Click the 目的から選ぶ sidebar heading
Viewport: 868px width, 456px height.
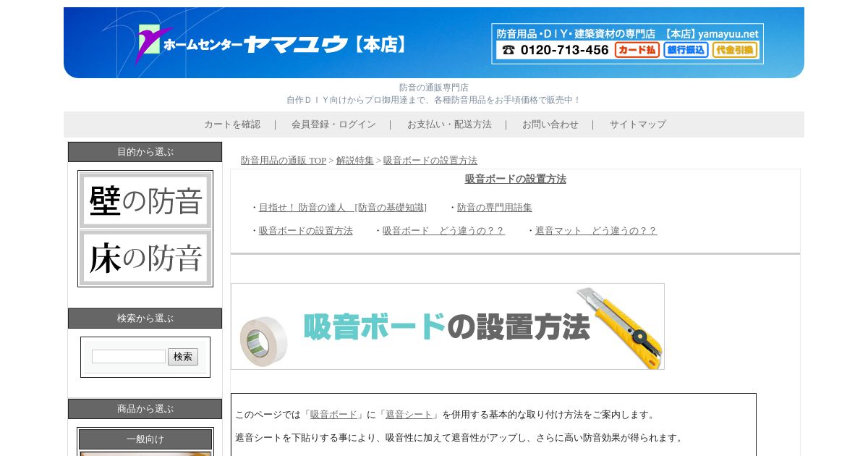(x=145, y=152)
